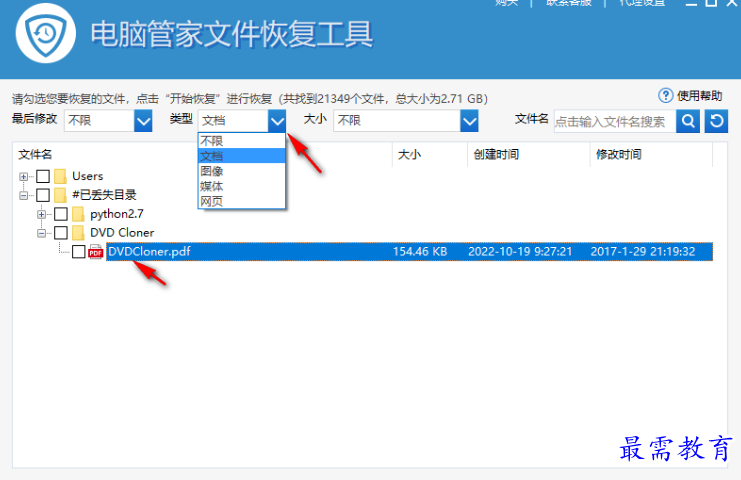Click the 使用帮助 link text
This screenshot has width=741, height=480.
coord(699,96)
